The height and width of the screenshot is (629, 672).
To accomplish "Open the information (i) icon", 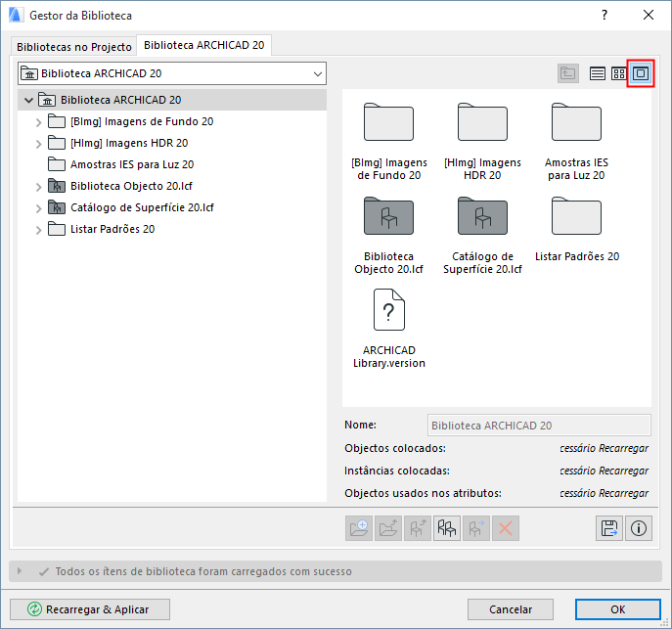I will coord(639,528).
